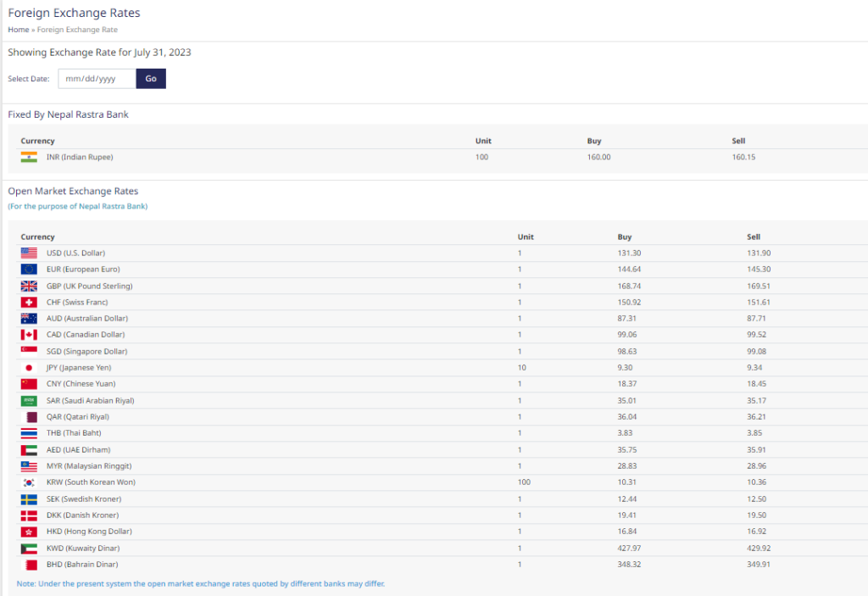
Task: Click the Currency header in open market table
Action: tap(37, 237)
